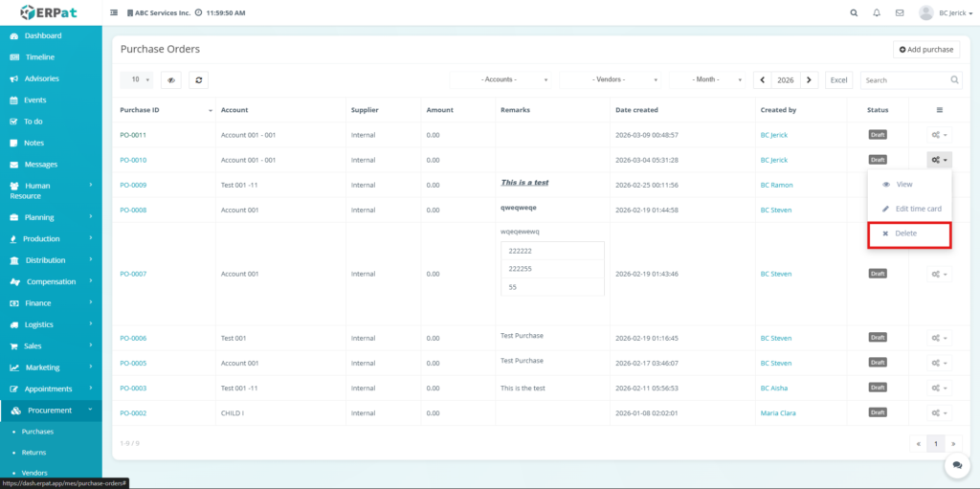Click the Add purchase button

925,49
